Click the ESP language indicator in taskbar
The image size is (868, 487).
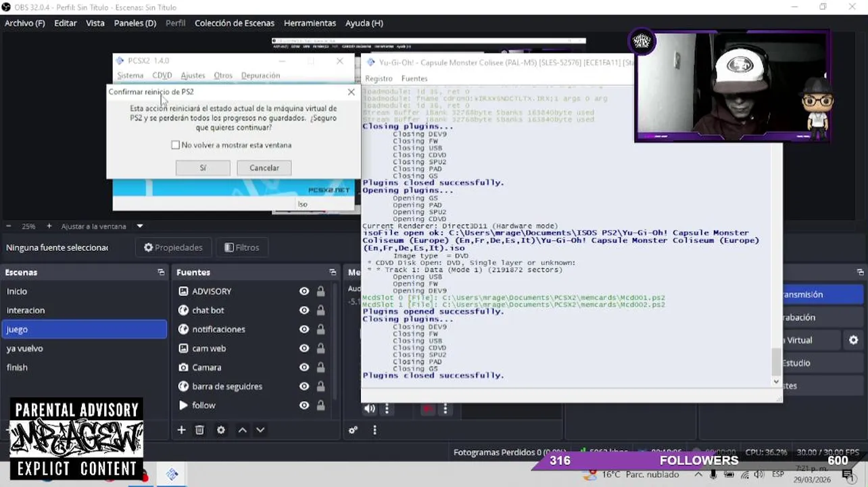[x=778, y=474]
